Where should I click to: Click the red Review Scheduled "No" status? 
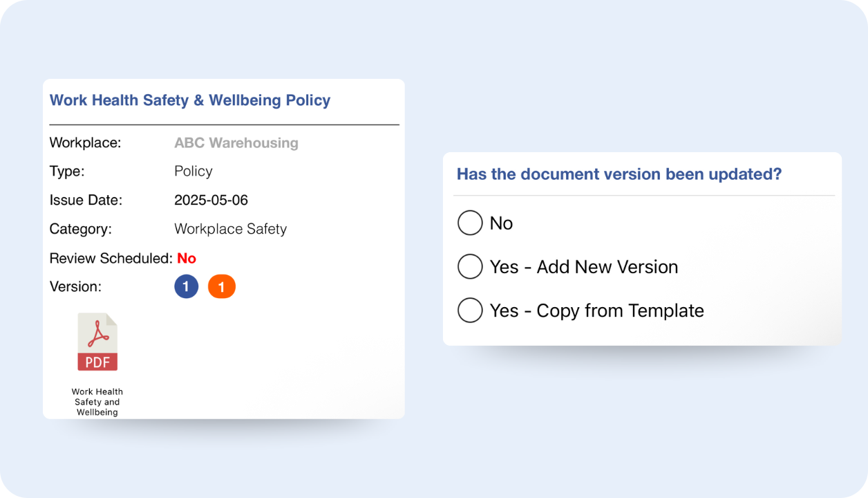187,258
